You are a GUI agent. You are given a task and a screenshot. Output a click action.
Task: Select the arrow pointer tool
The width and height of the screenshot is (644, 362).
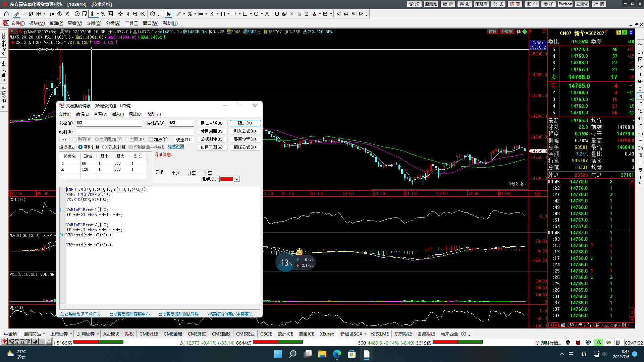pyautogui.click(x=168, y=14)
